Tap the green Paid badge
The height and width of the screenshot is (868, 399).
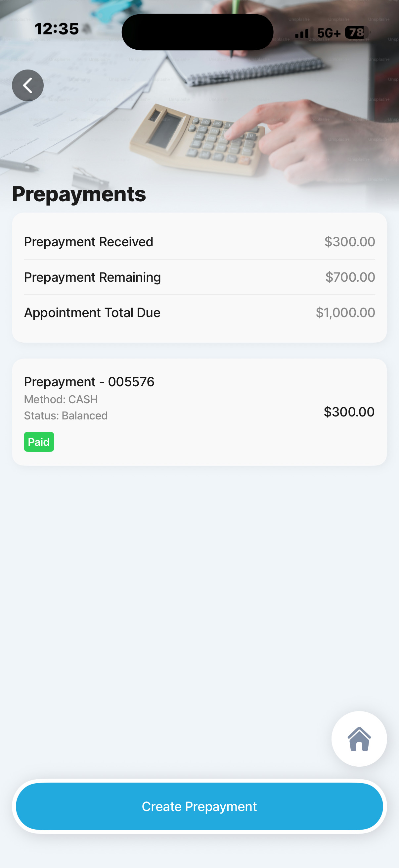[39, 442]
